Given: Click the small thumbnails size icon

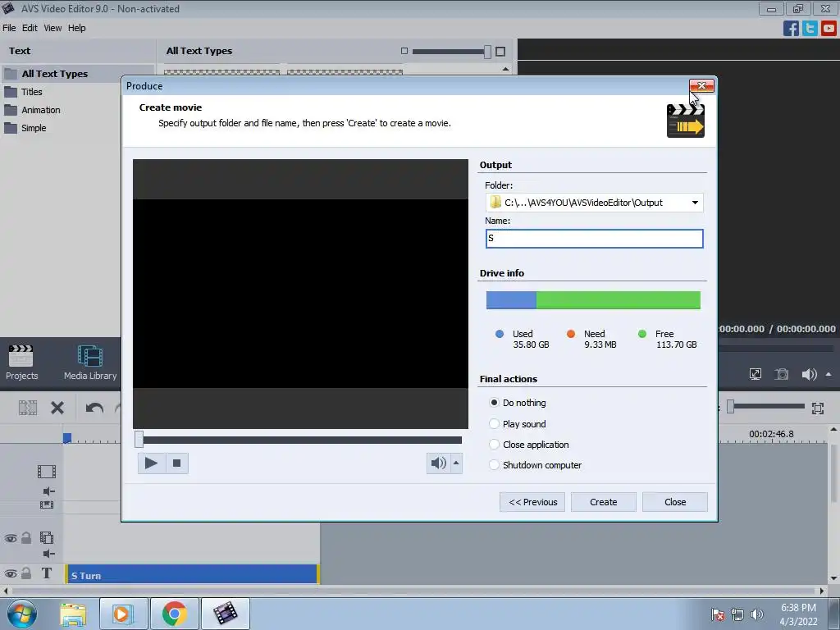Looking at the screenshot, I should (x=404, y=51).
